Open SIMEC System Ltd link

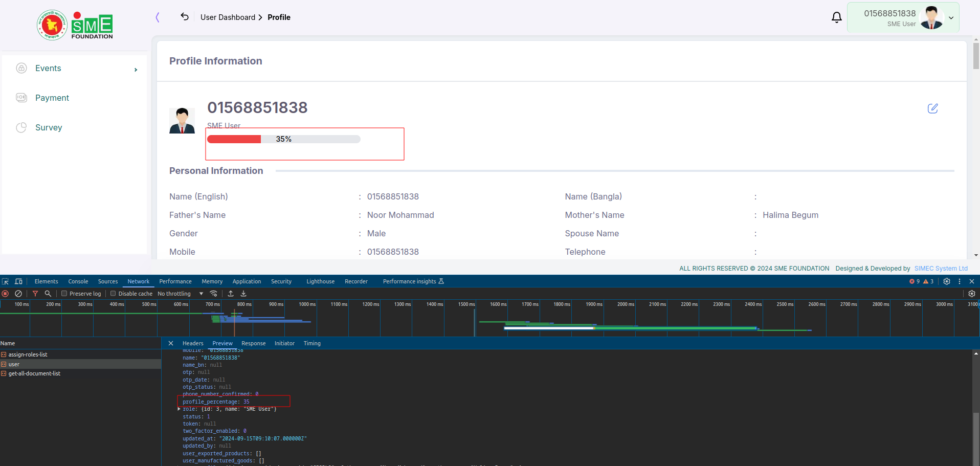coord(941,269)
